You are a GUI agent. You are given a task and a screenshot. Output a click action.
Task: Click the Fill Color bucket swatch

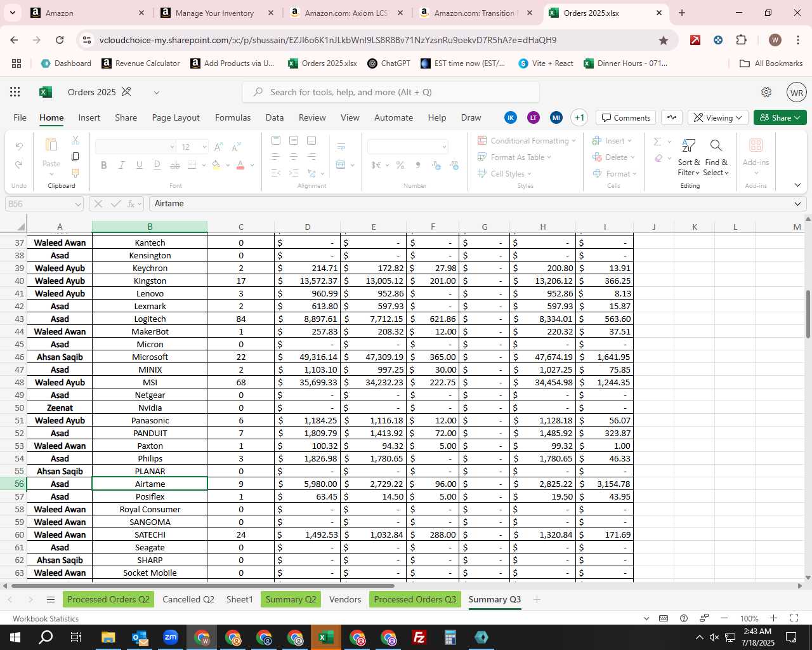216,165
